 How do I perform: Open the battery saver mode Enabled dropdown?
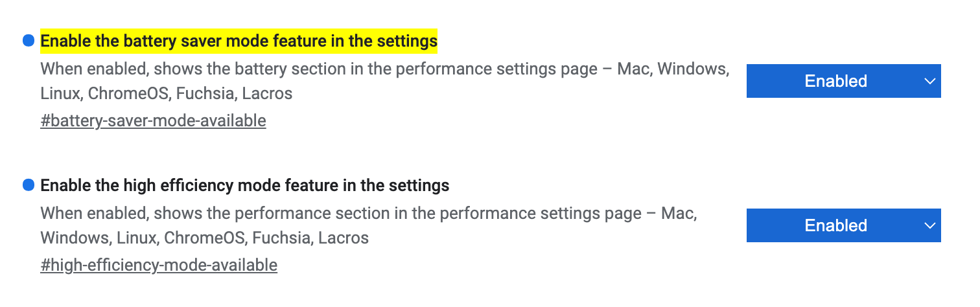(843, 81)
